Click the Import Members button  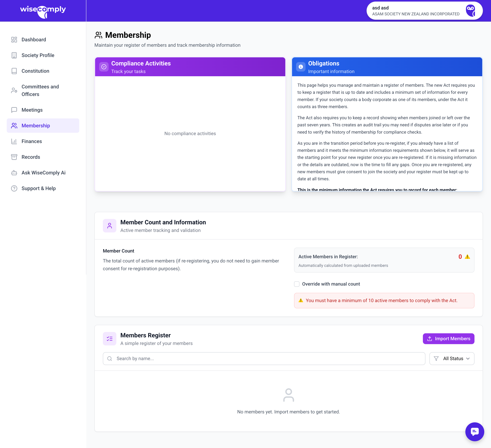click(x=448, y=339)
